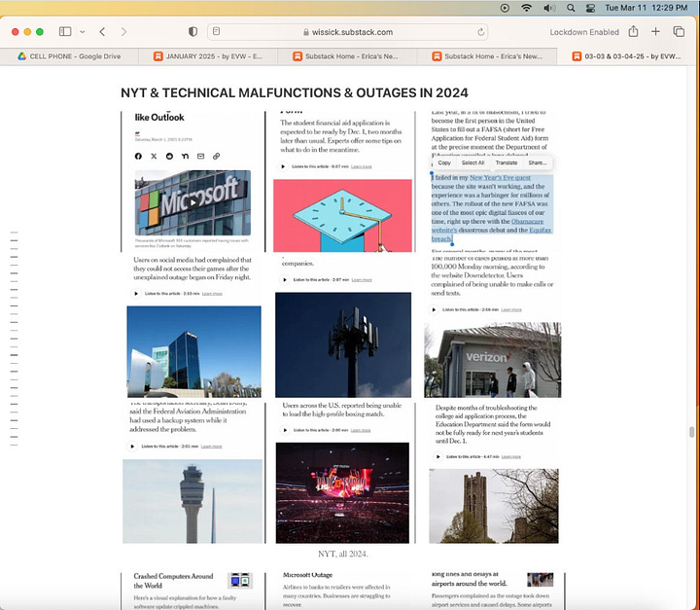700x610 pixels.
Task: Click the email share icon in Outlook article
Action: tap(201, 156)
